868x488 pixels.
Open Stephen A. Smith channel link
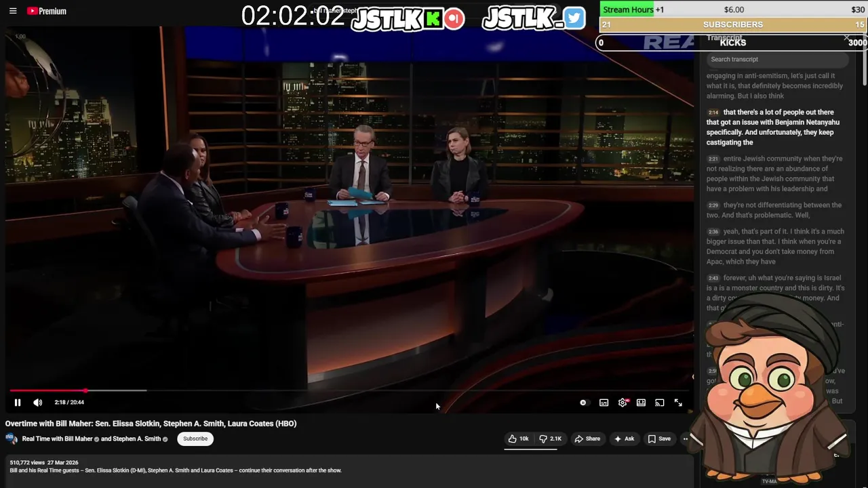click(x=137, y=439)
